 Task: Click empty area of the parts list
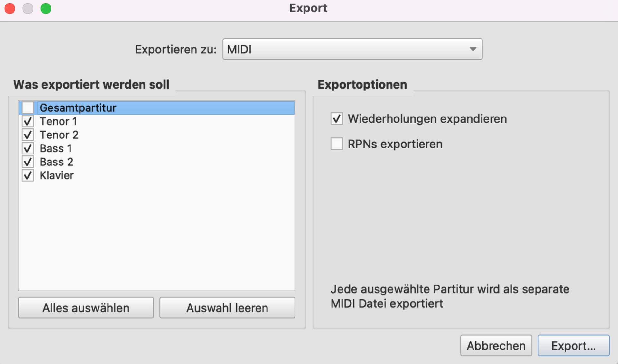[156, 235]
